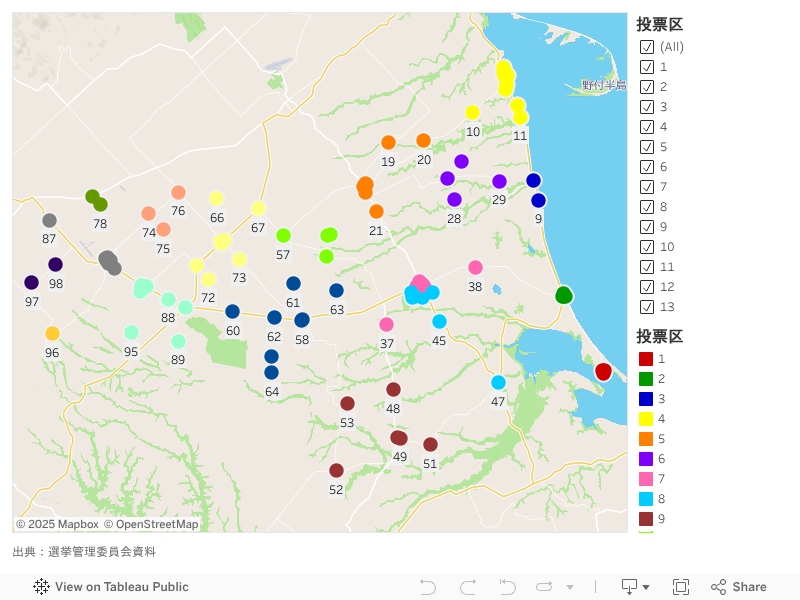This screenshot has width=800, height=600.
Task: Enter Full Screen mode
Action: (681, 587)
